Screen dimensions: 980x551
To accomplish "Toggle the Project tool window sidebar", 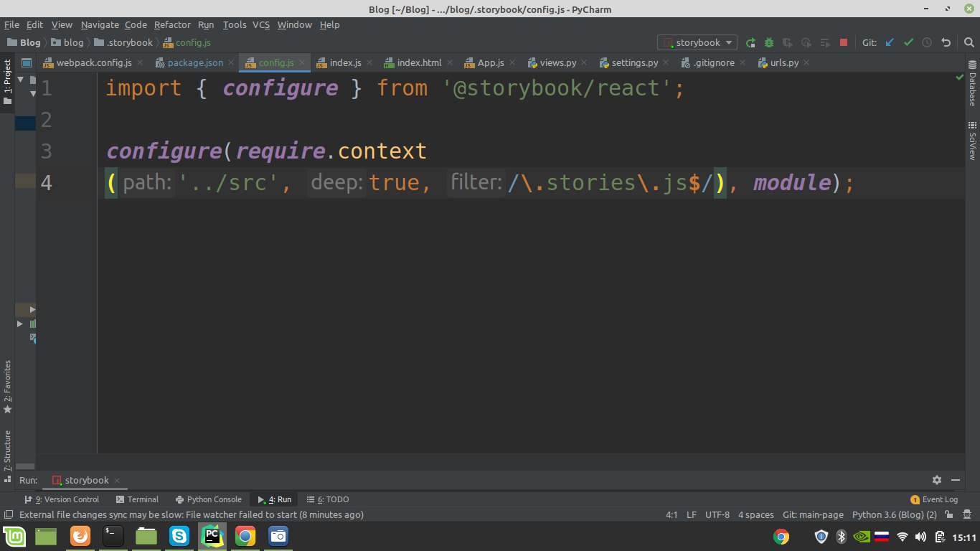I will 8,83.
